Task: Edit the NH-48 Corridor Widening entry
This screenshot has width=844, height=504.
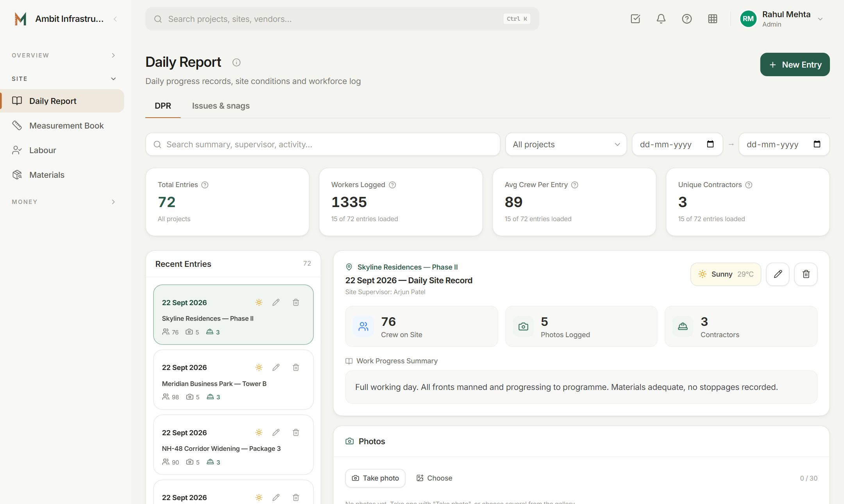Action: 276,433
